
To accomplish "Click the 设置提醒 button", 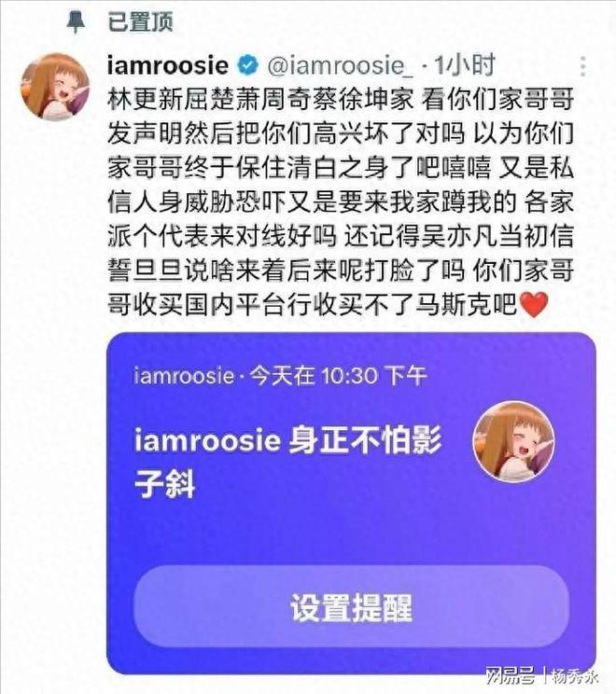I will pos(351,607).
